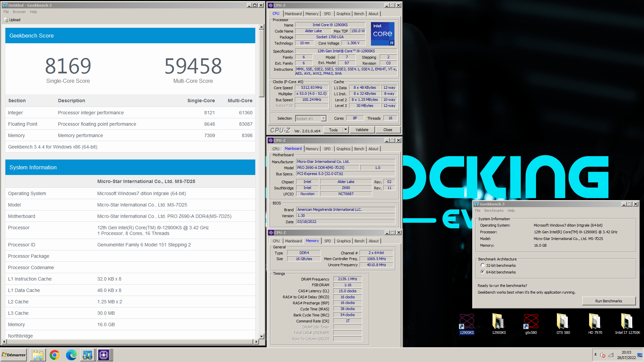Click the DRAM Frequency value field
The height and width of the screenshot is (362, 644).
pos(347,279)
